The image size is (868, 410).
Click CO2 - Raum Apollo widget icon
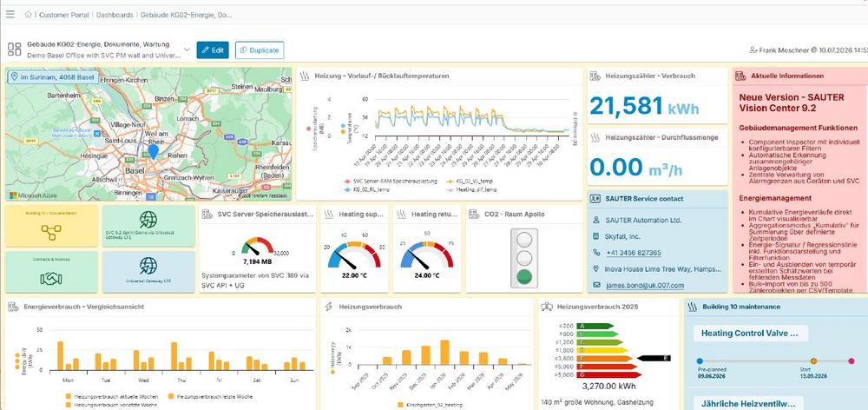[473, 214]
